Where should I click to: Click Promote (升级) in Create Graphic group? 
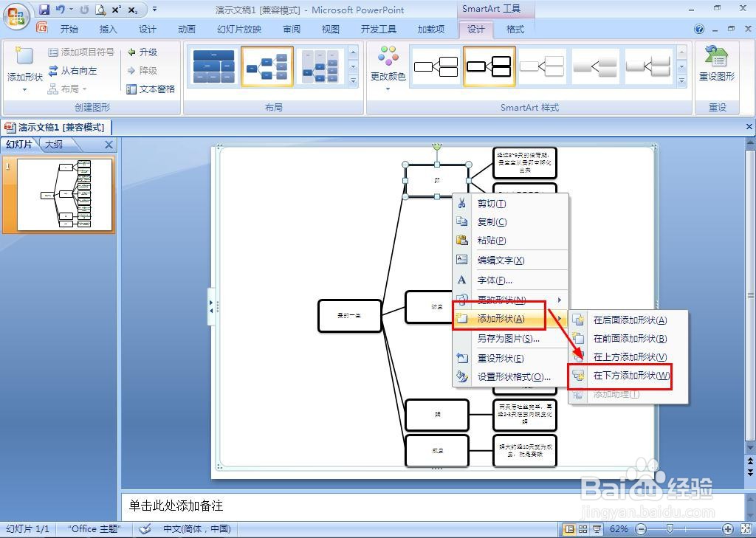point(142,52)
